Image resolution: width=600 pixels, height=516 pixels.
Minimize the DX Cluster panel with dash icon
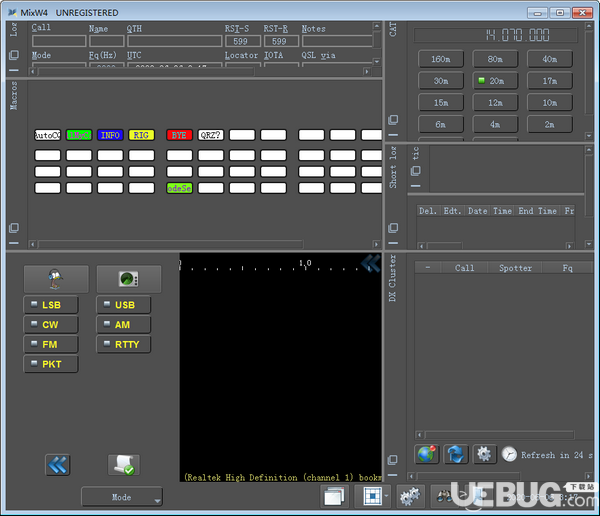point(392,475)
